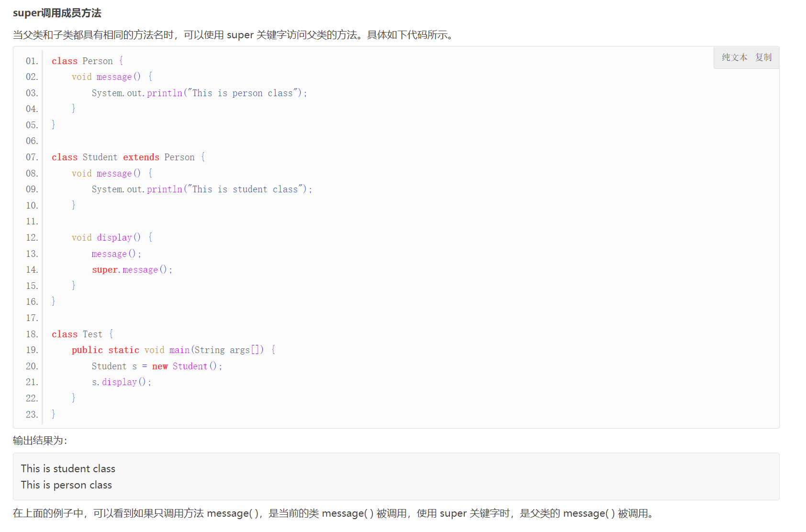Click the "message();" call on line 13
This screenshot has width=806, height=532.
coord(116,254)
